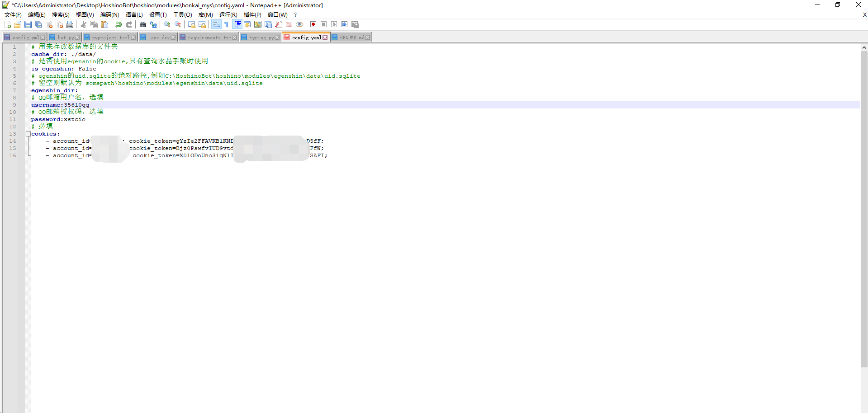Viewport: 868px width, 413px height.
Task: Save all open documents
Action: pyautogui.click(x=38, y=24)
